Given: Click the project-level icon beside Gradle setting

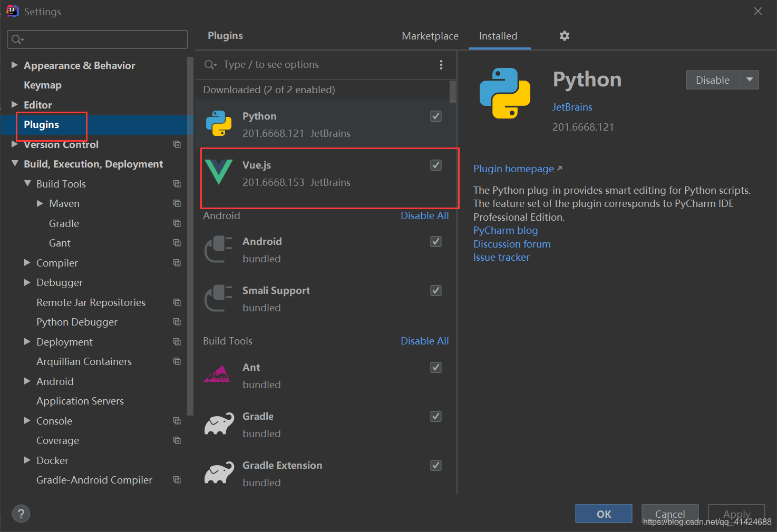Looking at the screenshot, I should tap(177, 223).
